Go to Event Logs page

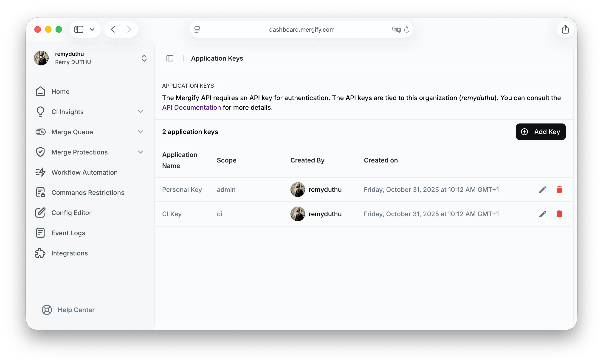pos(68,233)
